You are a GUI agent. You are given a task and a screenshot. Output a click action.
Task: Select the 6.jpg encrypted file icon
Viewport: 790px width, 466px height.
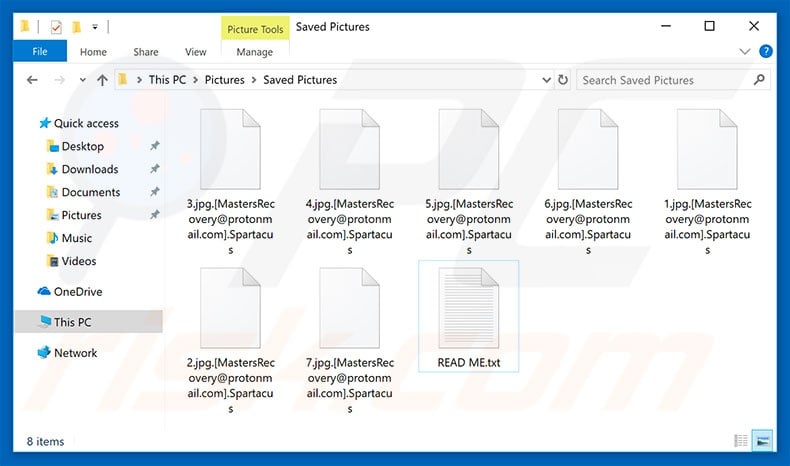coord(587,150)
